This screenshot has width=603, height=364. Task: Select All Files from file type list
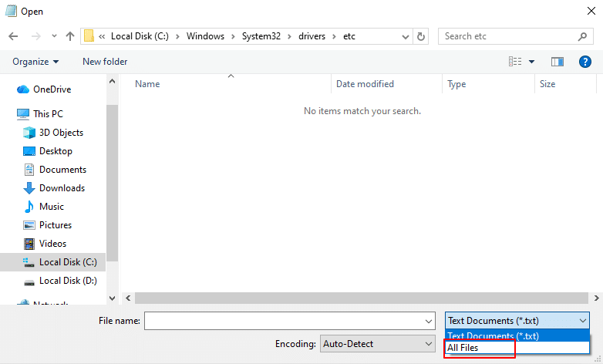[480, 348]
